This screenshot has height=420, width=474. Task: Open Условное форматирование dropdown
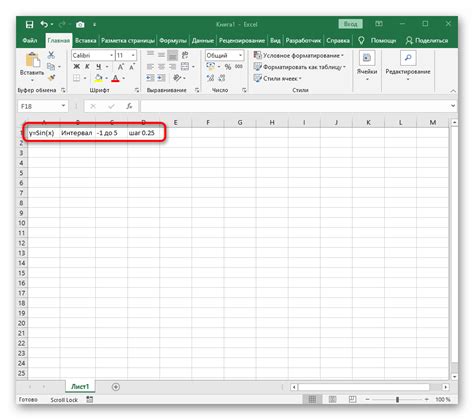pos(299,55)
